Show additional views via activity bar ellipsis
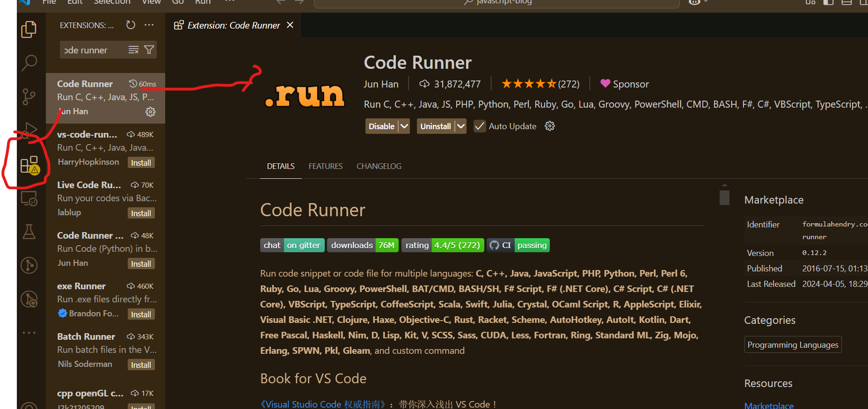Screen dimensions: 868x409 (x=29, y=333)
